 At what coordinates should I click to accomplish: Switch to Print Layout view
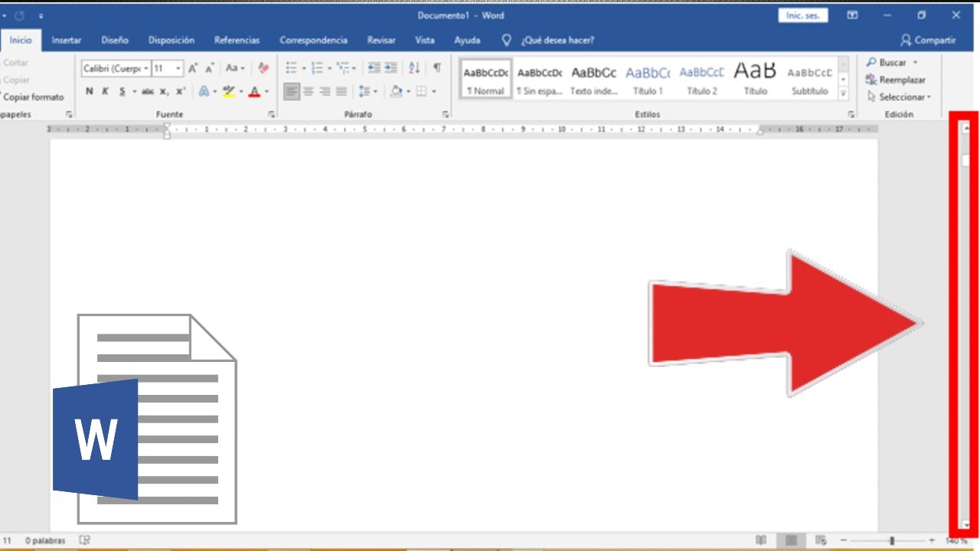click(x=791, y=540)
